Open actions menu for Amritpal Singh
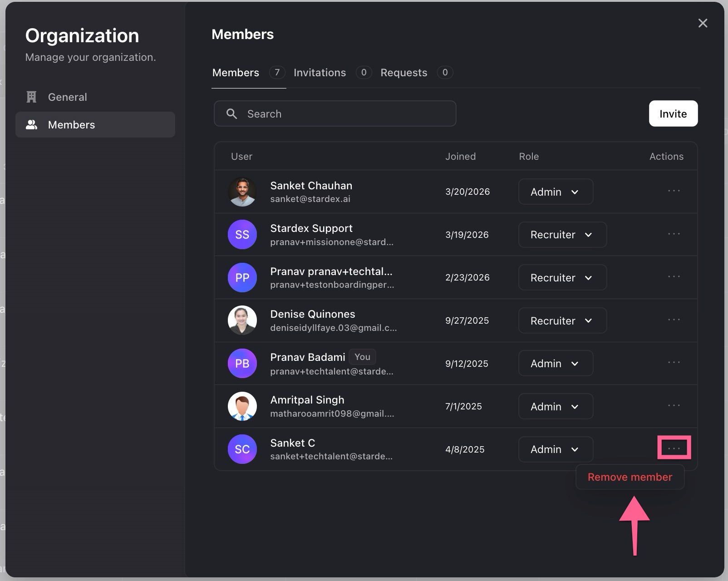728x581 pixels. point(674,405)
